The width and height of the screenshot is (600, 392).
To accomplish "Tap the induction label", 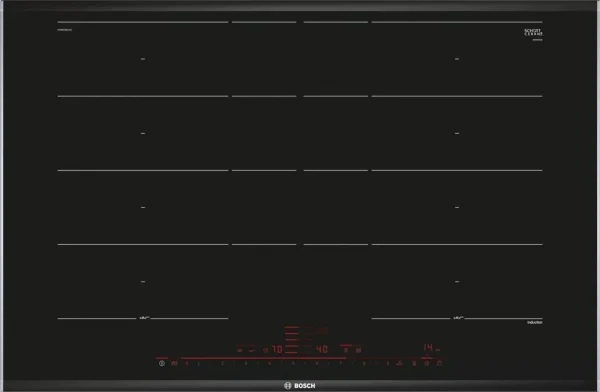I will pos(535,323).
